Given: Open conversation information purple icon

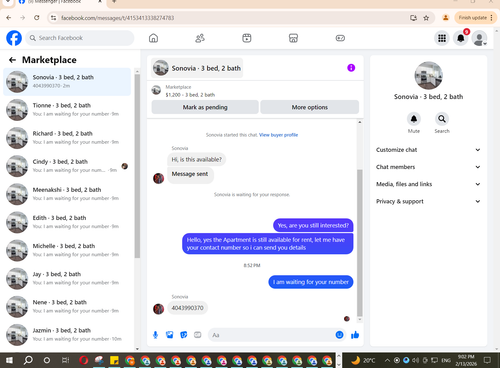Looking at the screenshot, I should (x=351, y=68).
